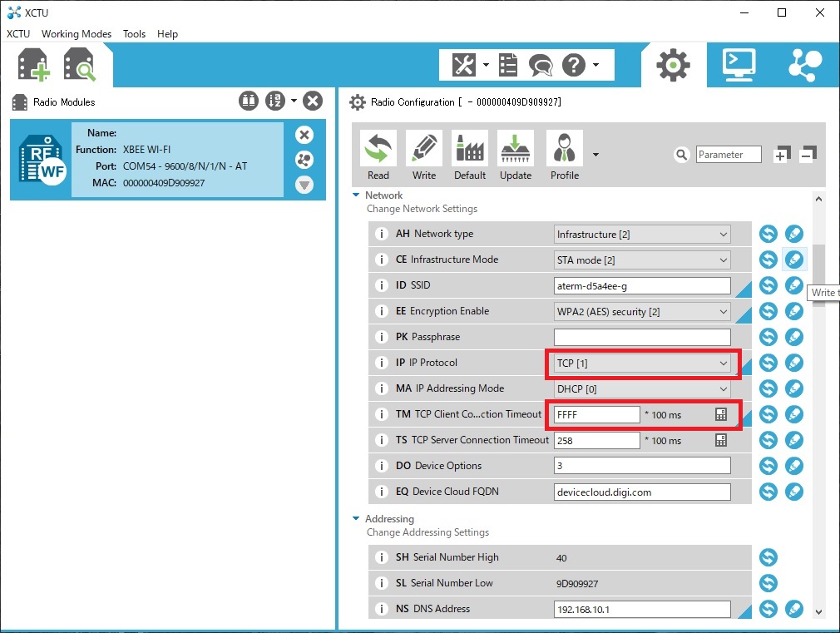Switch to Network working mode
Viewport: 840px width, 633px height.
coord(803,64)
